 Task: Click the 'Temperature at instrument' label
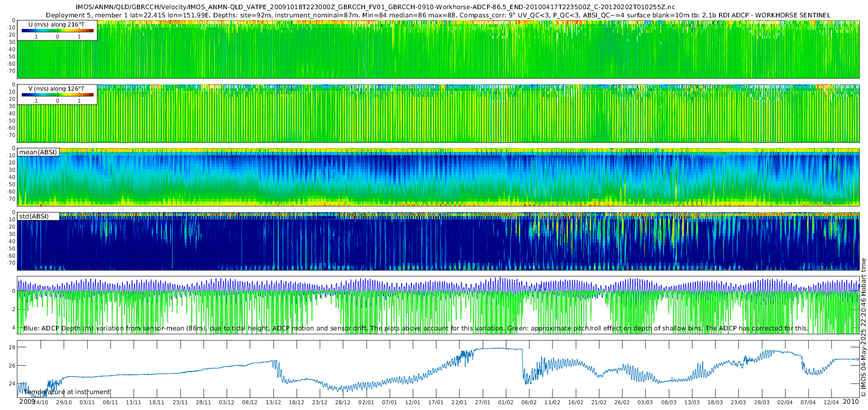tap(67, 392)
